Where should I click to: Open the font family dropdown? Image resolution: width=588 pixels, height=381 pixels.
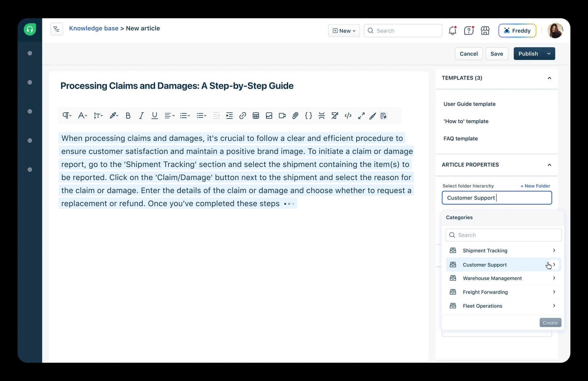click(82, 115)
